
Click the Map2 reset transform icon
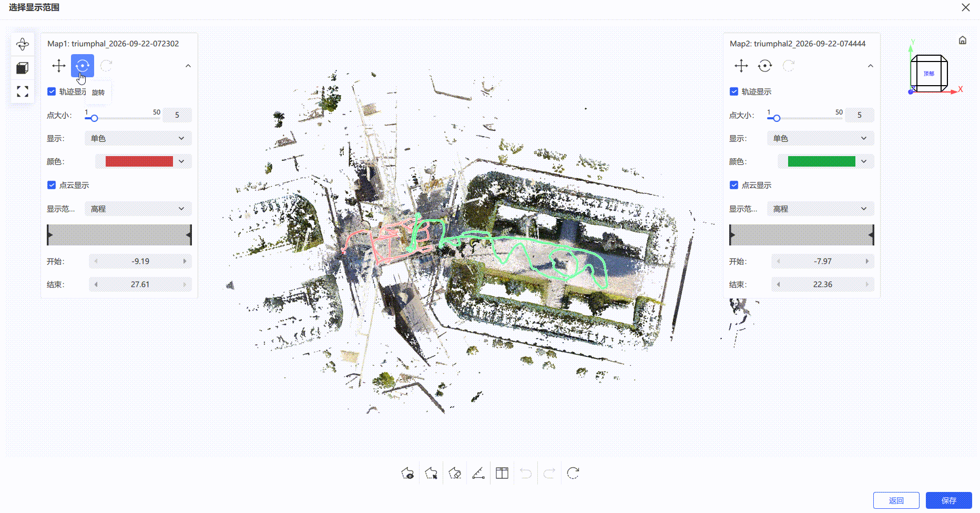(789, 66)
